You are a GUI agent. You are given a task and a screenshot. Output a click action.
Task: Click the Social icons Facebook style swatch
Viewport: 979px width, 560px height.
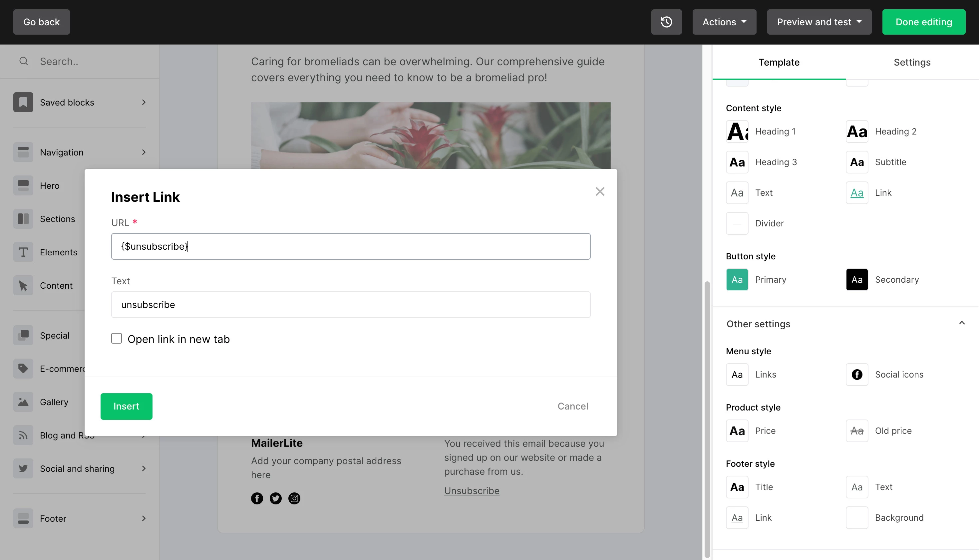tap(857, 375)
